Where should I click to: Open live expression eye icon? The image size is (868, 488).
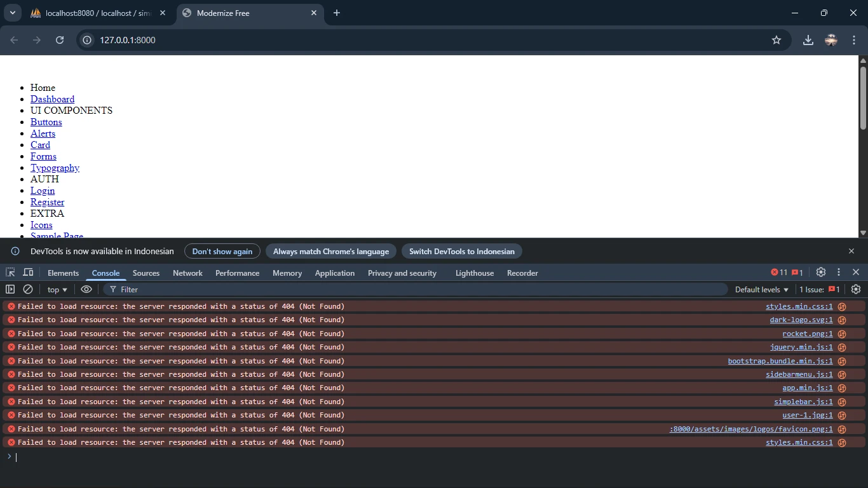[86, 289]
